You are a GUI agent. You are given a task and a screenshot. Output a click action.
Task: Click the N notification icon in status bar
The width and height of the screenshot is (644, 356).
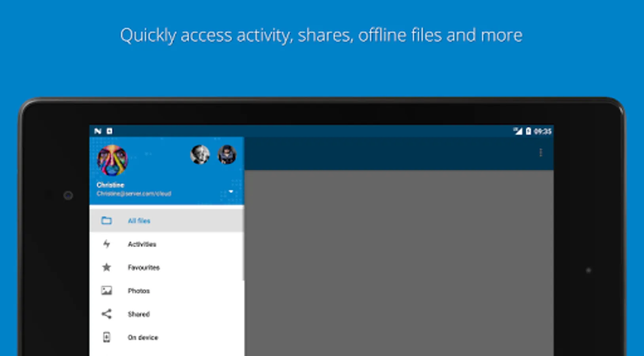98,131
